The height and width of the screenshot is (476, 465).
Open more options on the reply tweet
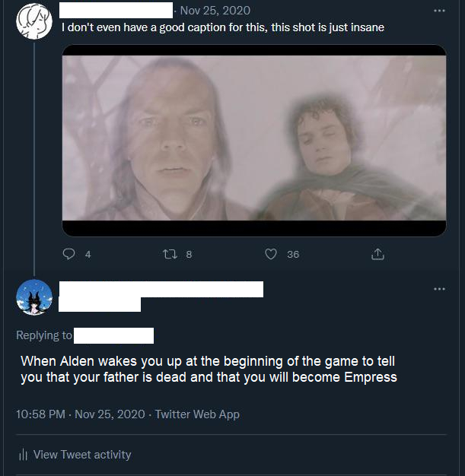439,289
